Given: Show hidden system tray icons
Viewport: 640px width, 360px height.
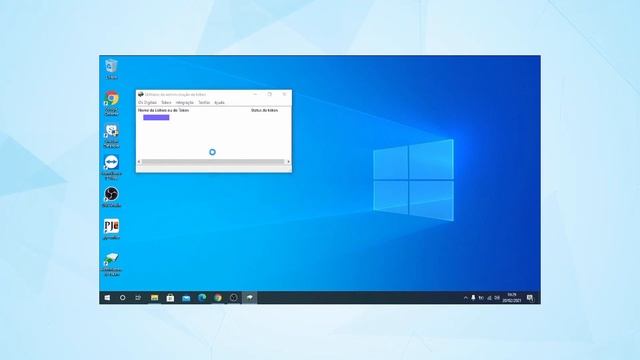Looking at the screenshot, I should (465, 298).
